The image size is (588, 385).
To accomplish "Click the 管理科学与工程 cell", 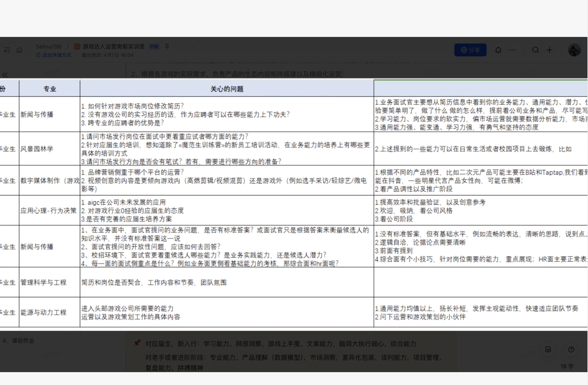I will pos(43,282).
